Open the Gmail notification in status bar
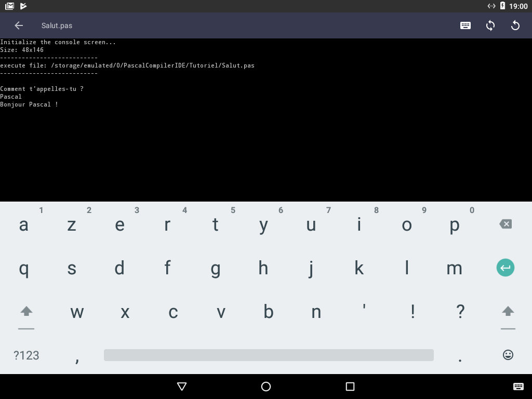The width and height of the screenshot is (532, 399). coord(10,6)
